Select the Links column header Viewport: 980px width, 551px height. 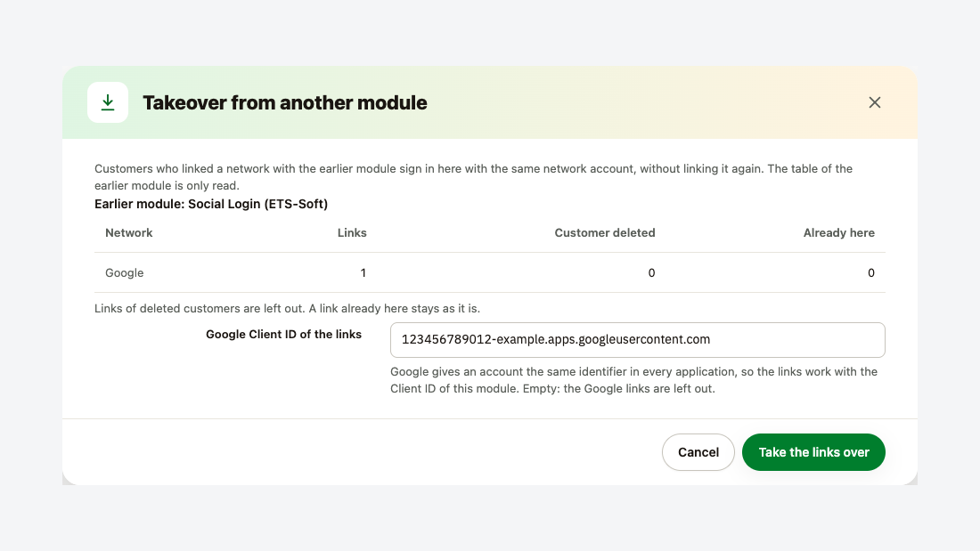click(x=352, y=233)
